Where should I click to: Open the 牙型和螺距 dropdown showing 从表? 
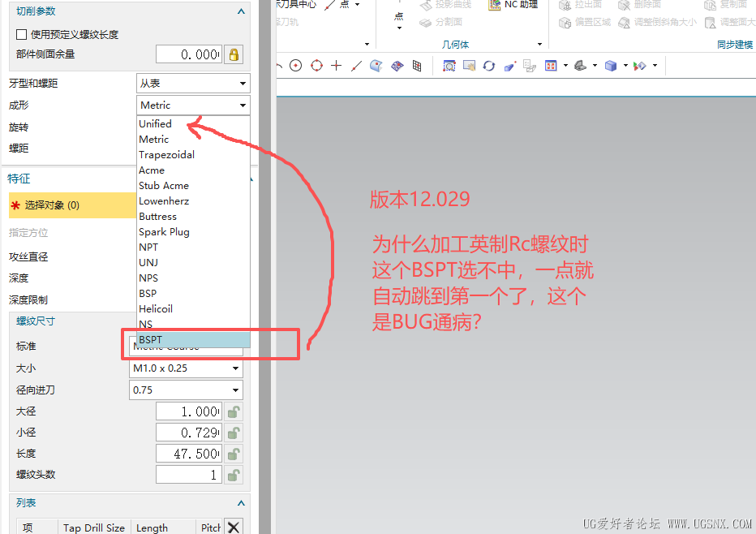point(193,84)
